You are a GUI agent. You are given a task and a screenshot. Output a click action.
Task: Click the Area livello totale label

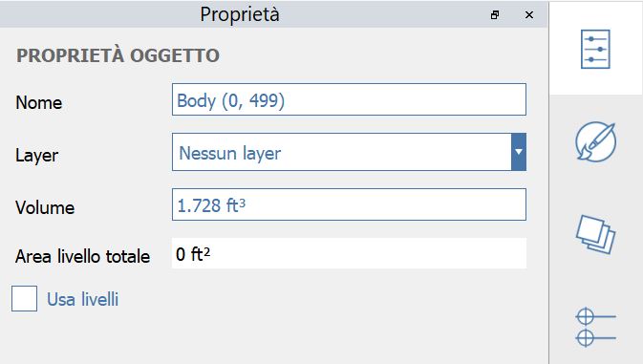(x=83, y=257)
